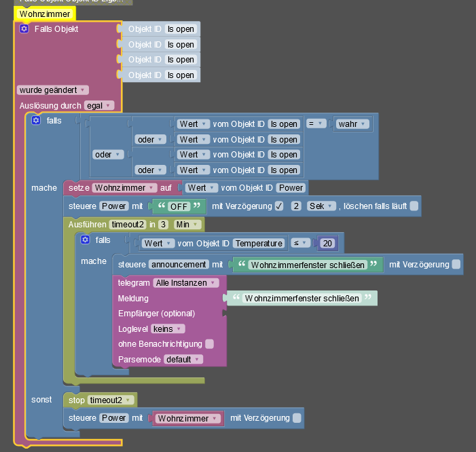Open lower inner oder dropdown

[151, 170]
